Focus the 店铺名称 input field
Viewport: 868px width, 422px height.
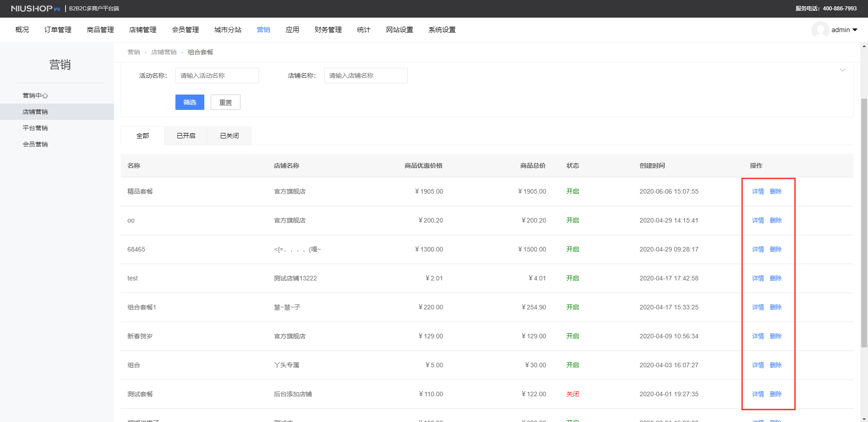[366, 76]
